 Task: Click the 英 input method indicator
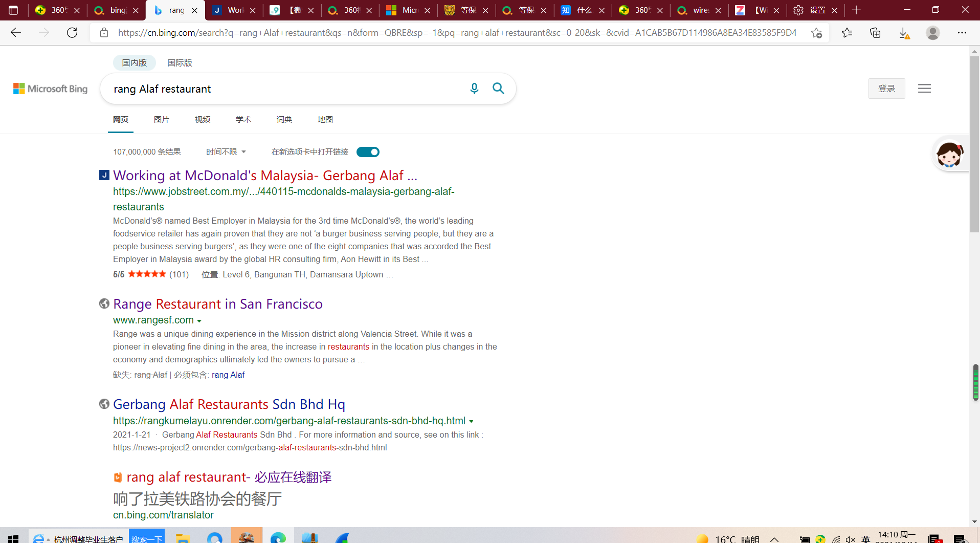[x=865, y=539]
